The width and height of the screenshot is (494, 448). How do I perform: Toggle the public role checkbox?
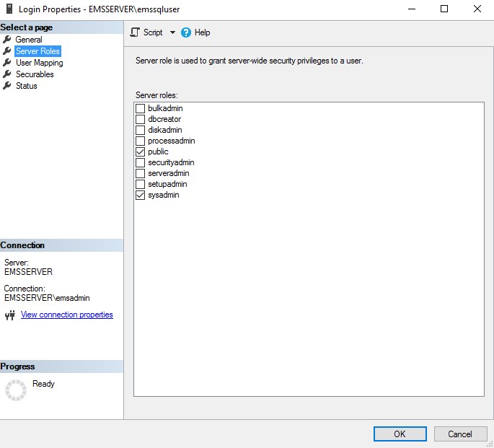[x=140, y=151]
